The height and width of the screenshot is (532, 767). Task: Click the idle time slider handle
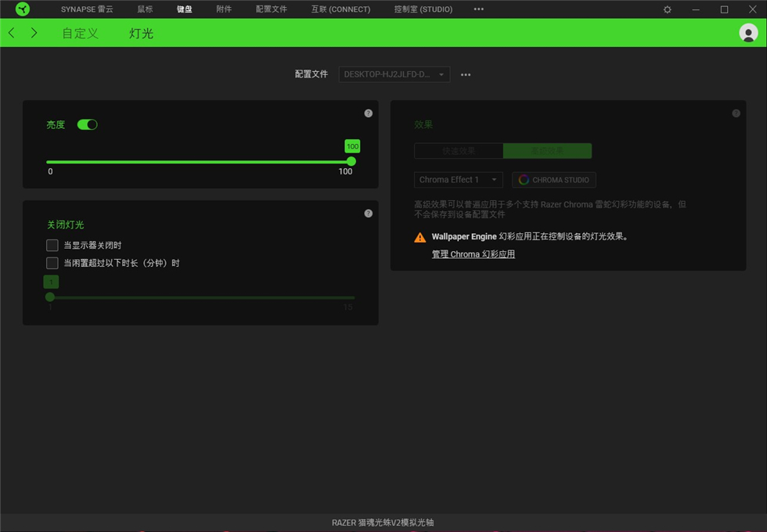(50, 297)
